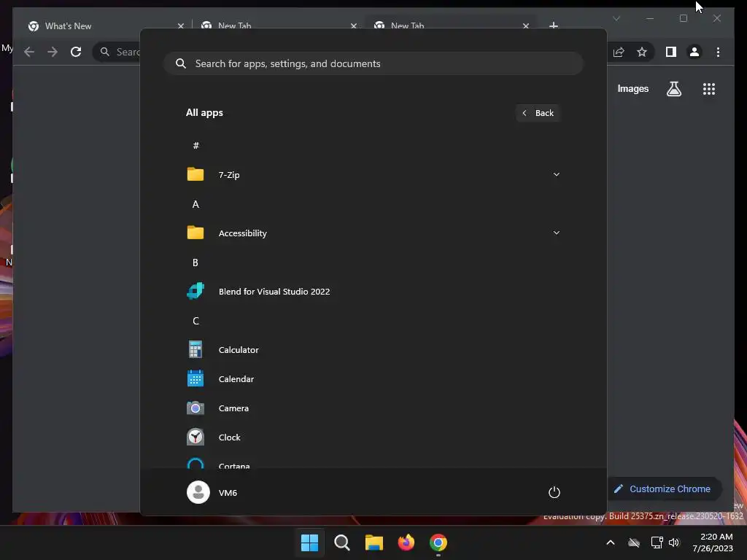Image resolution: width=747 pixels, height=560 pixels.
Task: Show hidden icons in system tray
Action: point(611,542)
